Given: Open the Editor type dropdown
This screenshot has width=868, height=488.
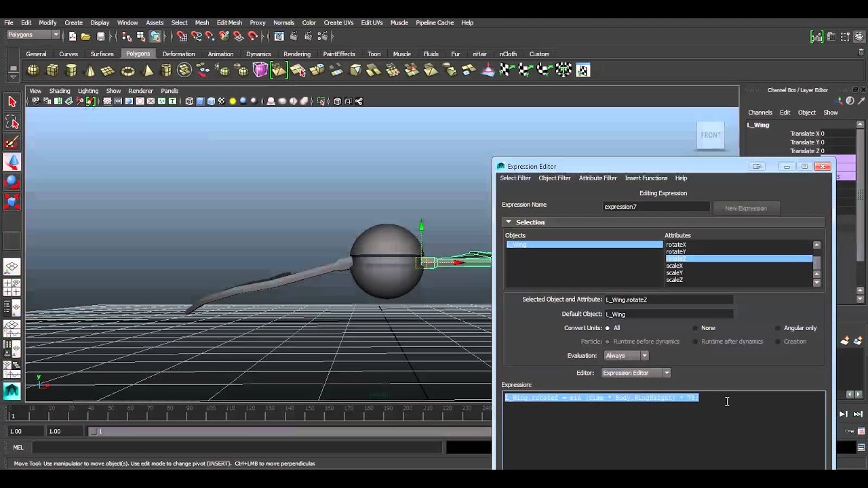Looking at the screenshot, I should click(635, 373).
